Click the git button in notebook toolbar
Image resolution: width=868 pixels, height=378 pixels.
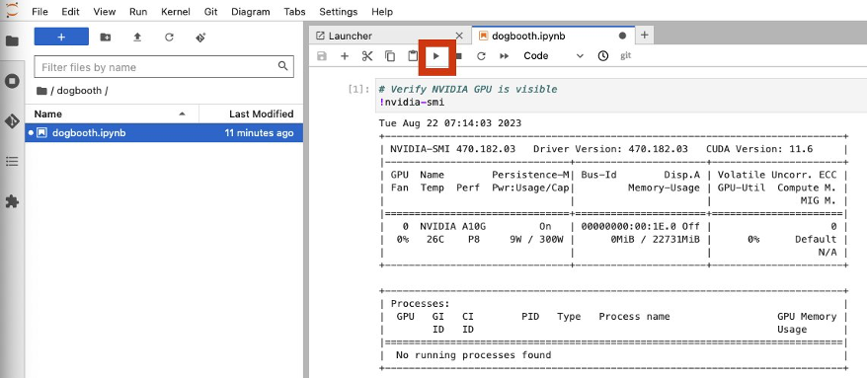tap(625, 56)
